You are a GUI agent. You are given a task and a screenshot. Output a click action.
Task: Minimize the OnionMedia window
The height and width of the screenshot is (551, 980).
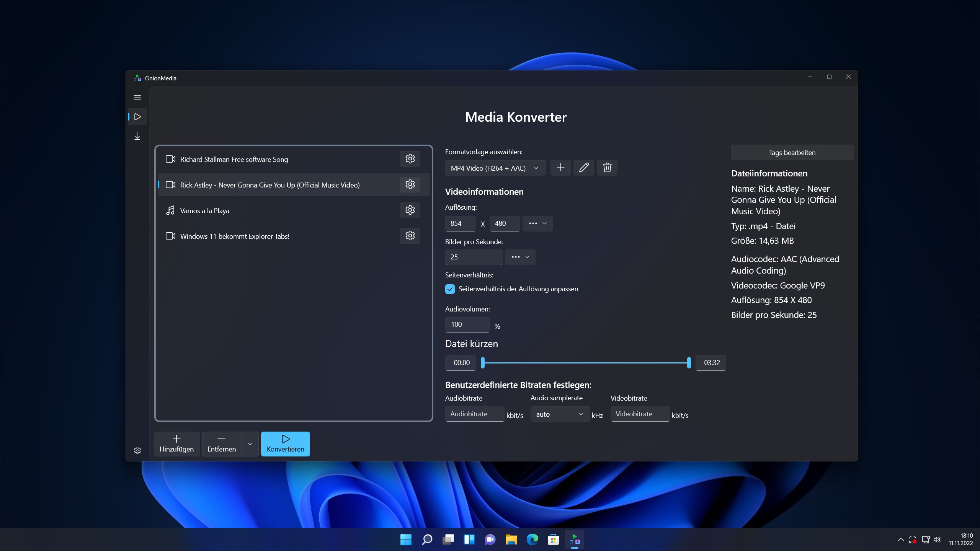click(x=810, y=77)
